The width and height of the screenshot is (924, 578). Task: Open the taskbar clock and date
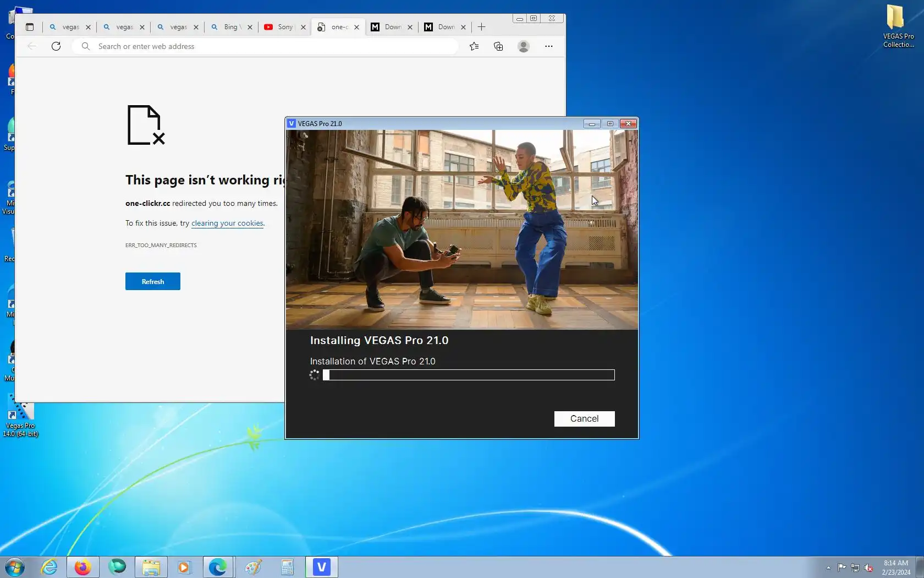click(896, 568)
